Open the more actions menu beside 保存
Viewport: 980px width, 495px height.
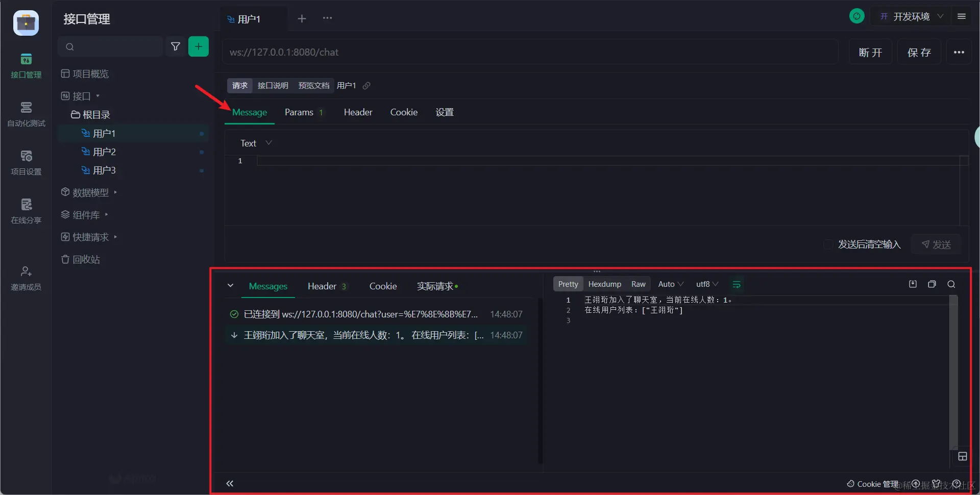coord(959,52)
